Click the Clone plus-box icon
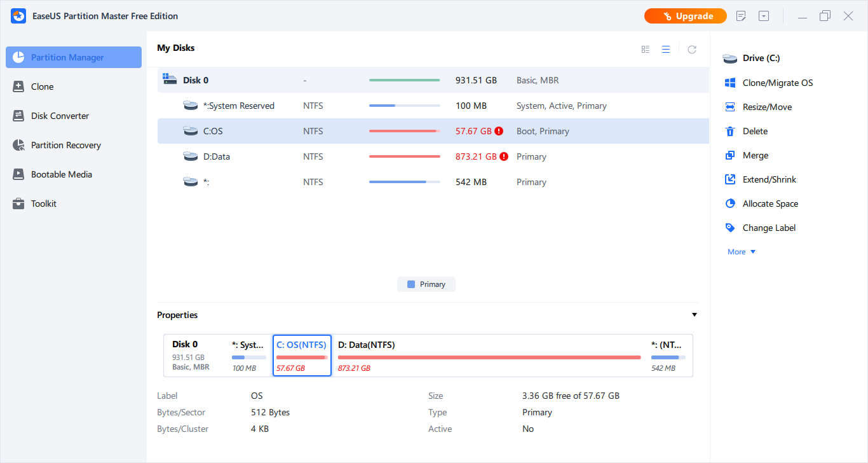868x463 pixels. pos(18,86)
